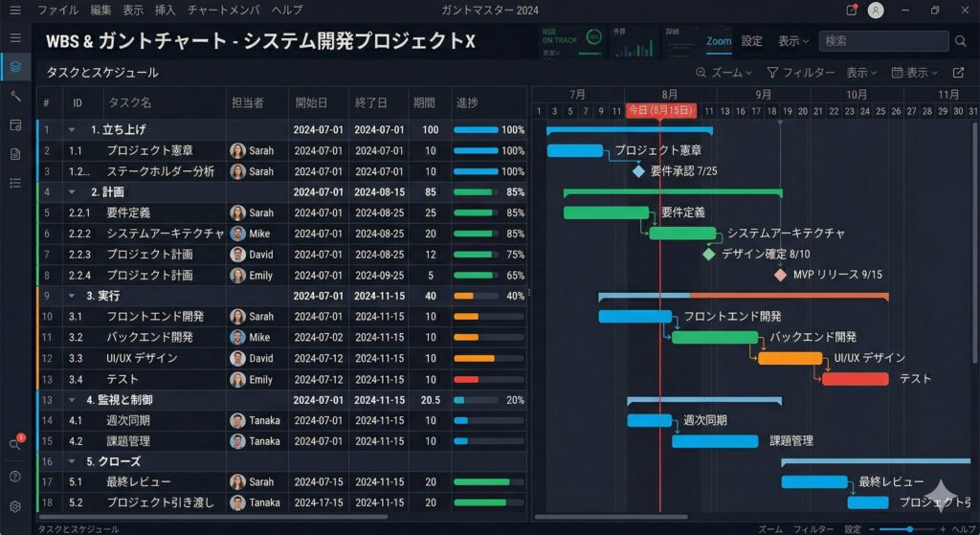Click the 検索 search input field
The width and height of the screenshot is (980, 535).
pyautogui.click(x=883, y=41)
